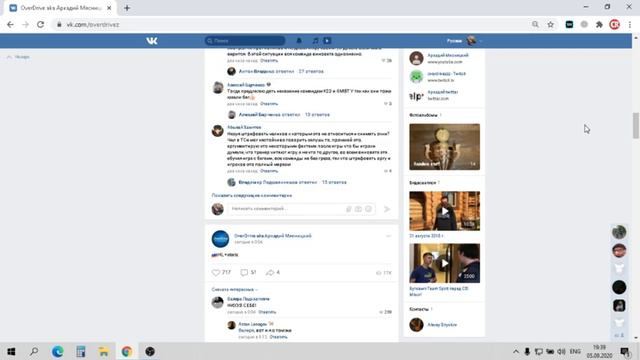Open the Twitch link in sidebar
This screenshot has width=640, height=360.
(447, 74)
